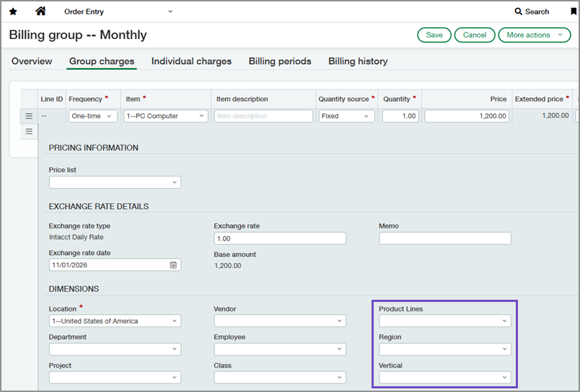
Task: Open the Item 1--PC Computer dropdown
Action: [x=166, y=116]
